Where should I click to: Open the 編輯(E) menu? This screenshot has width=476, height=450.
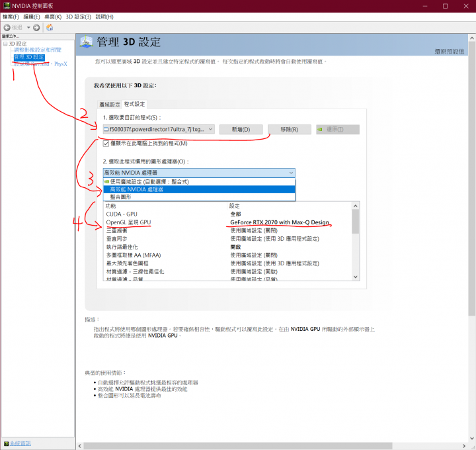[32, 17]
